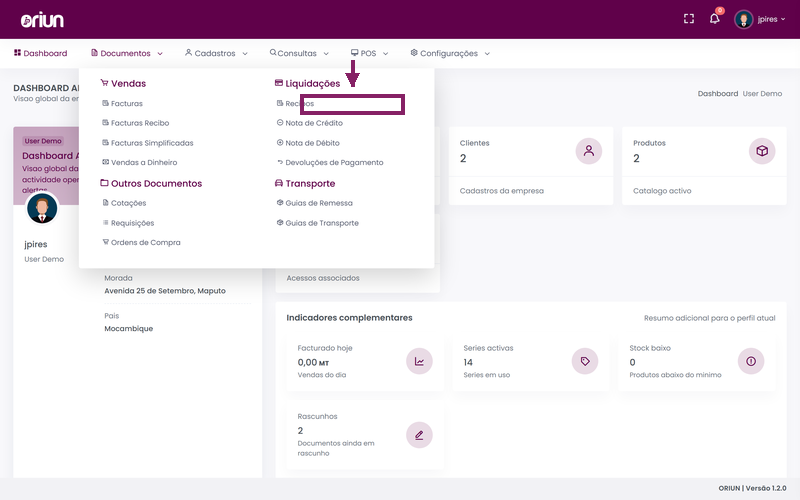Image resolution: width=800 pixels, height=500 pixels.
Task: Expand the POS chevron
Action: 386,54
